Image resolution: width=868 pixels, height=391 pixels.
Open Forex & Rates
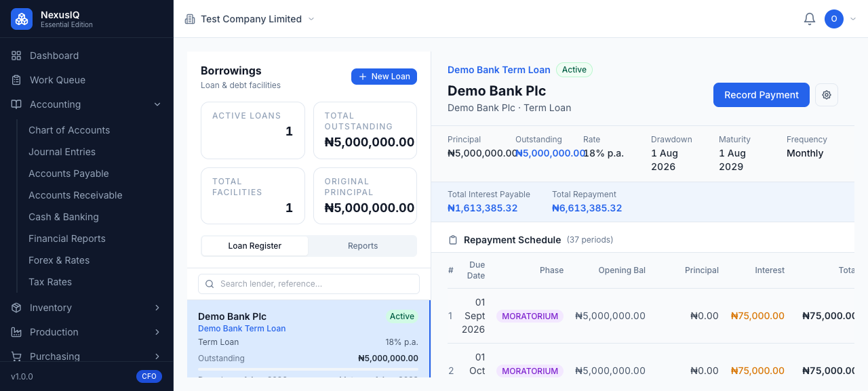coord(59,260)
